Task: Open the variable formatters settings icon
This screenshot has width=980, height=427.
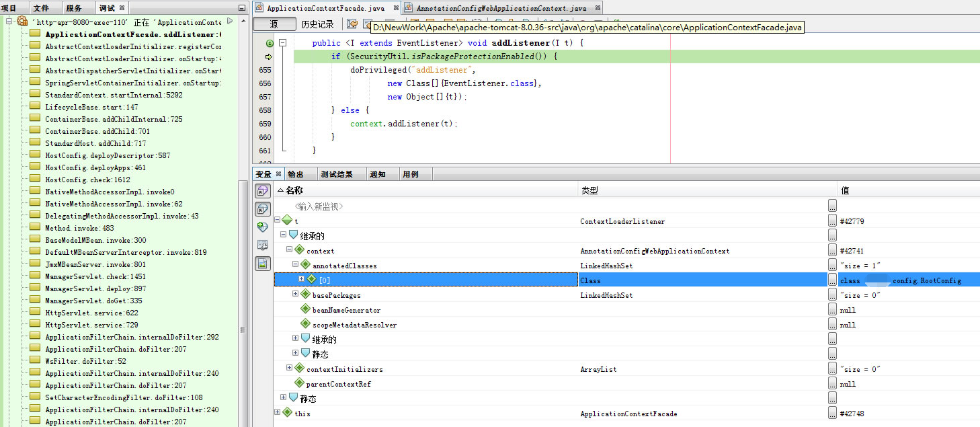Action: click(x=263, y=245)
